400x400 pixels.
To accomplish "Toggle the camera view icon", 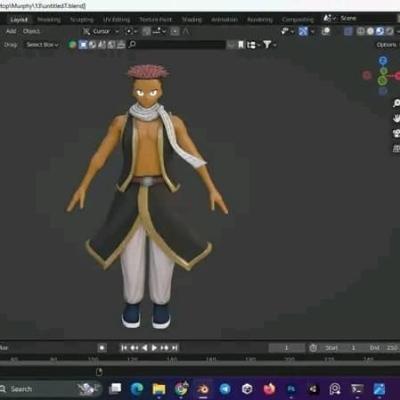I will click(396, 133).
